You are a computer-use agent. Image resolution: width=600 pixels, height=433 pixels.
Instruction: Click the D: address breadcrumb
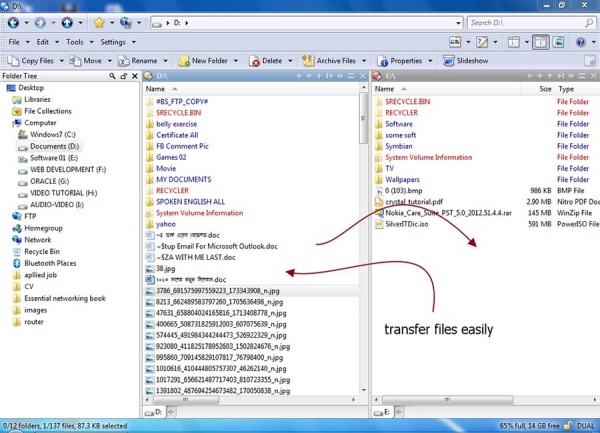177,23
